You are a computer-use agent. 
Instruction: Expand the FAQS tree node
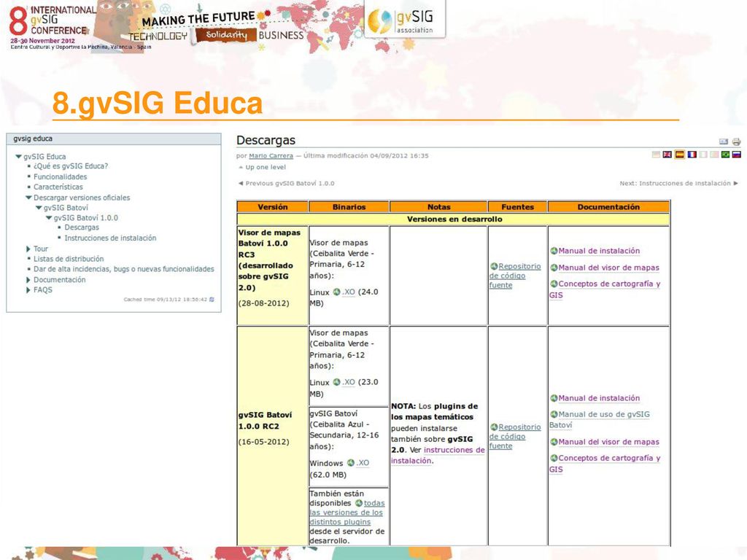pos(28,289)
